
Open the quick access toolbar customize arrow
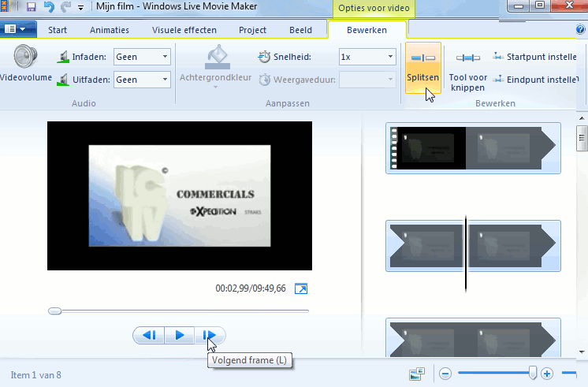[x=80, y=7]
